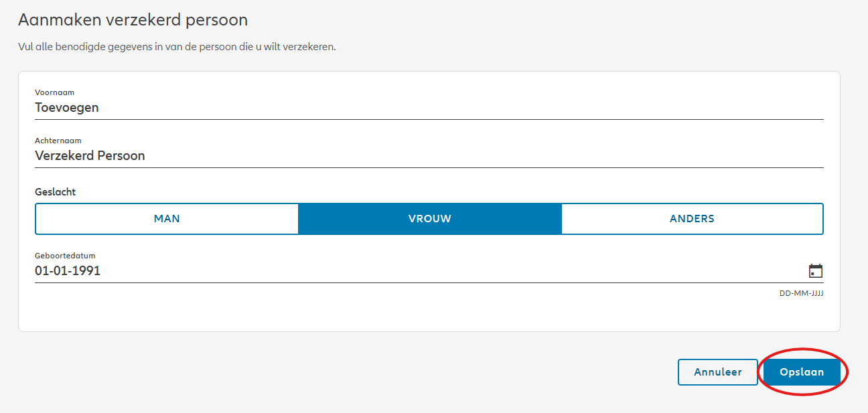Select the VROUW gender option
The height and width of the screenshot is (413, 868).
click(x=429, y=219)
